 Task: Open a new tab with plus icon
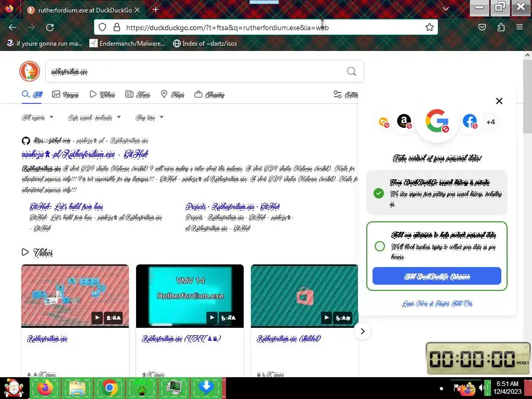click(156, 10)
